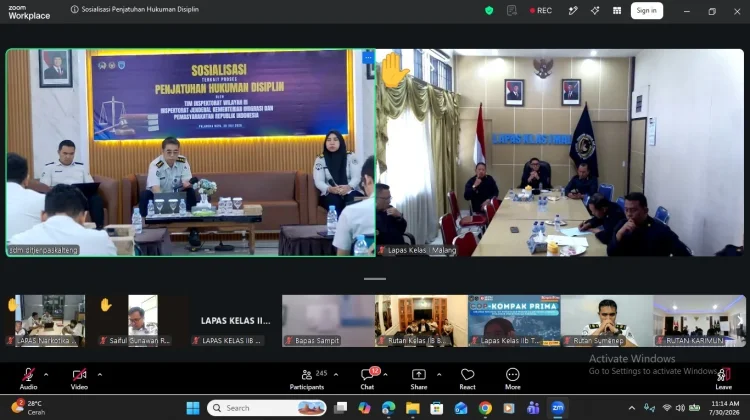Image resolution: width=750 pixels, height=420 pixels.
Task: Open the Wi-Fi network tray icon
Action: (x=667, y=408)
